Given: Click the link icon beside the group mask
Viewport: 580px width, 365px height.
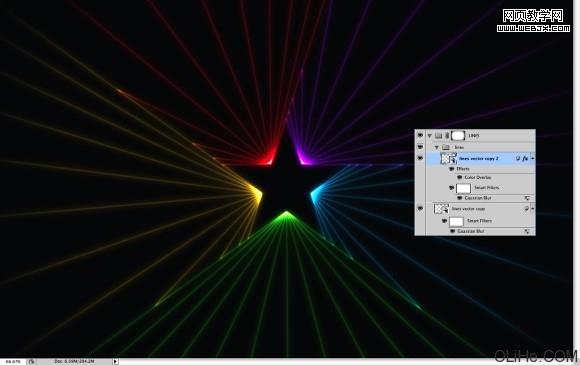Looking at the screenshot, I should click(x=446, y=136).
